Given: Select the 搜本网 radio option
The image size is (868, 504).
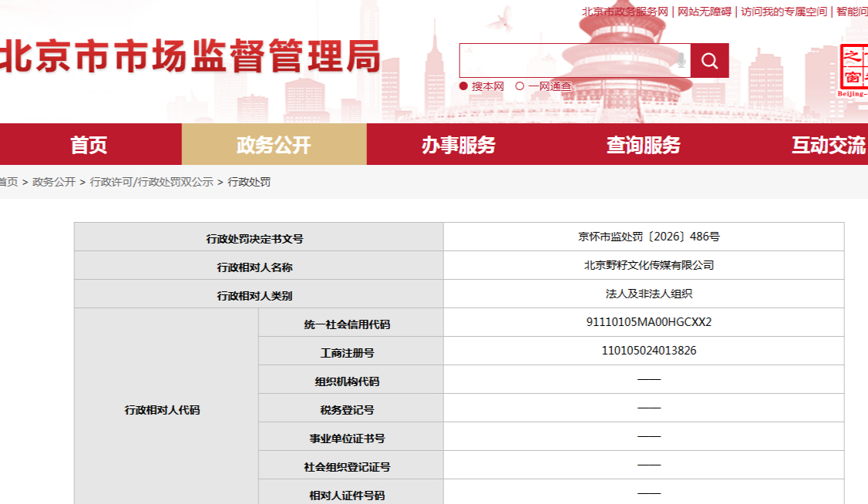Looking at the screenshot, I should [x=464, y=86].
